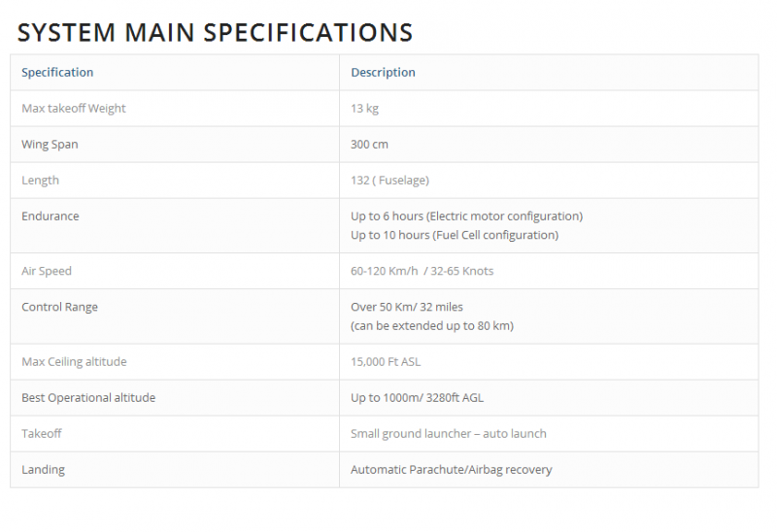
Task: Click the Automatic Parachute/Airbag recovery text
Action: (x=452, y=470)
